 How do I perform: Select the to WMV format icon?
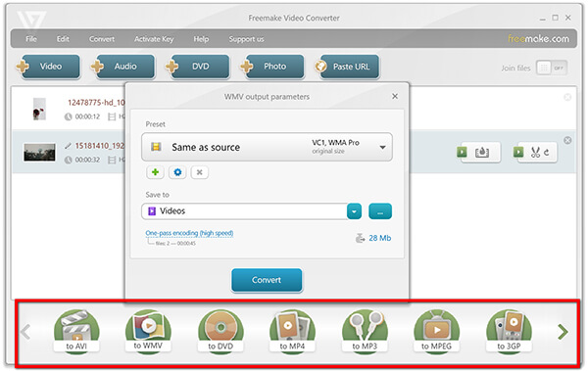148,331
